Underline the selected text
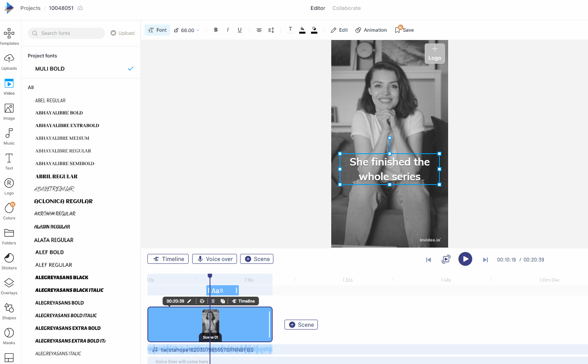This screenshot has width=588, height=364. (x=239, y=30)
